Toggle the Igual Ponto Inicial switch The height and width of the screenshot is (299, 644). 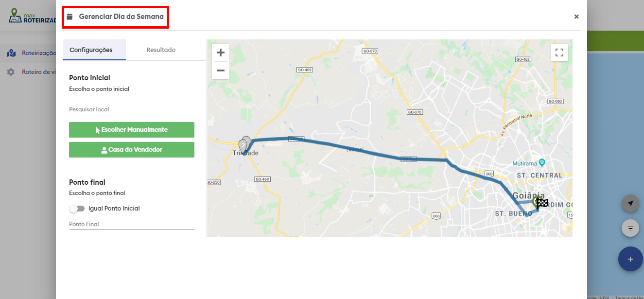77,209
